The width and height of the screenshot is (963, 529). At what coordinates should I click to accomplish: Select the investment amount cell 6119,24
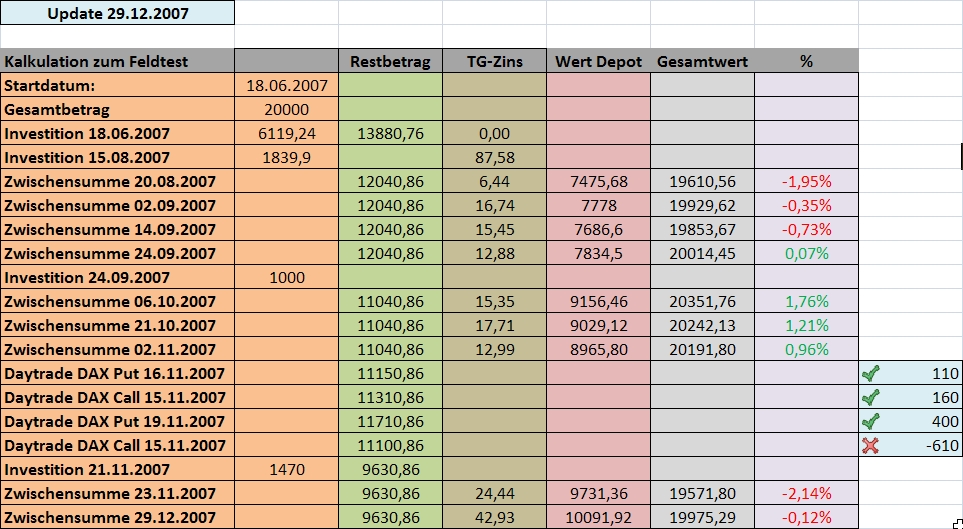[286, 133]
